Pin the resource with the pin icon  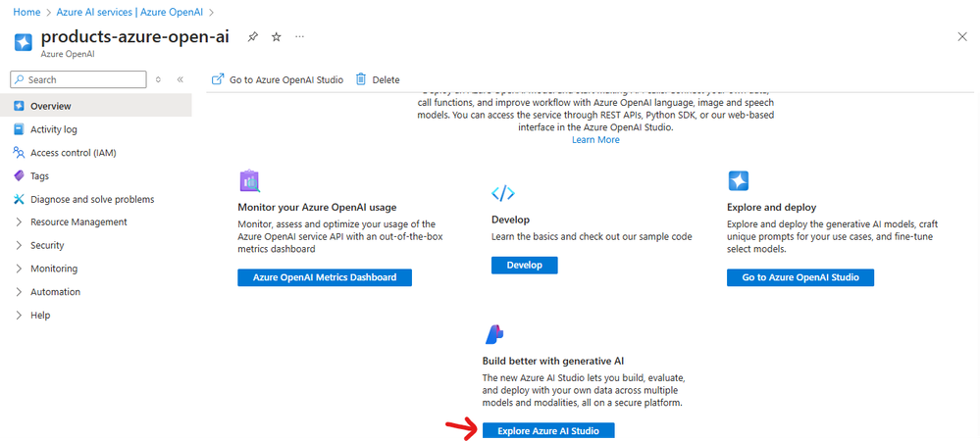[252, 37]
